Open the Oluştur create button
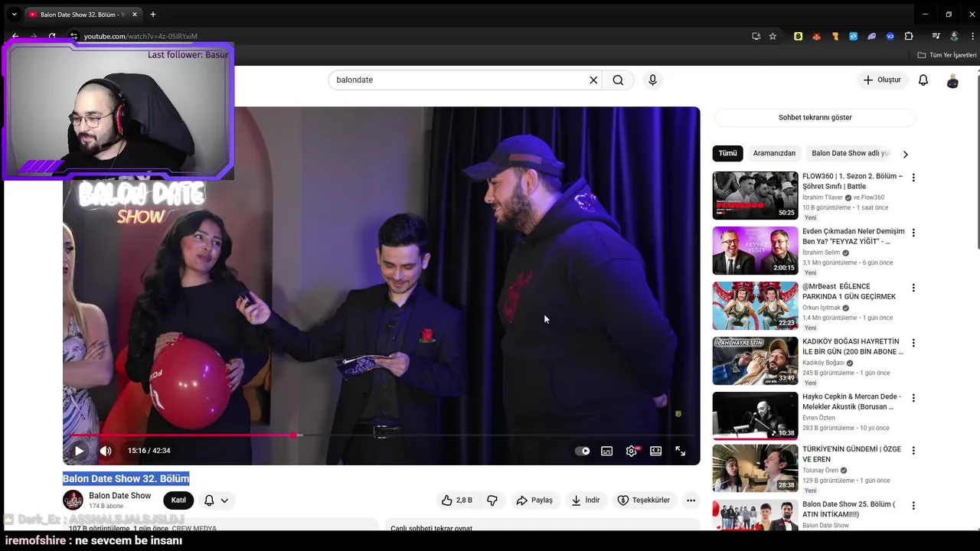The height and width of the screenshot is (551, 980). coord(883,80)
